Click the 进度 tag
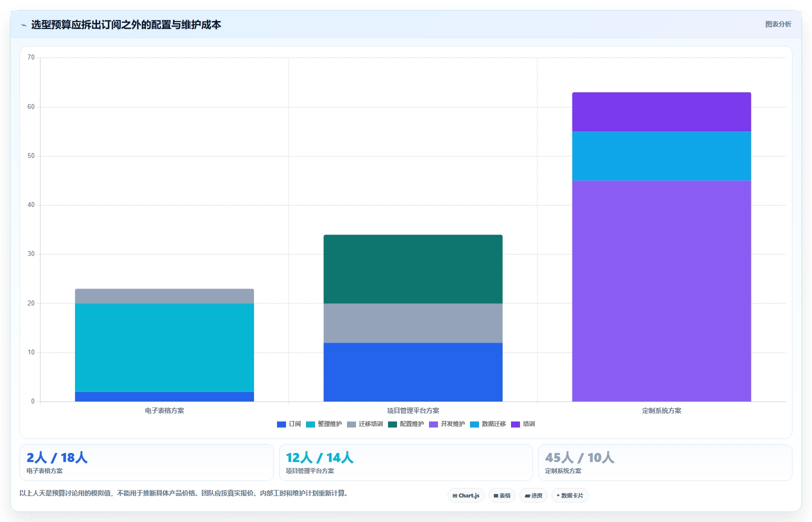The height and width of the screenshot is (522, 812). 533,495
